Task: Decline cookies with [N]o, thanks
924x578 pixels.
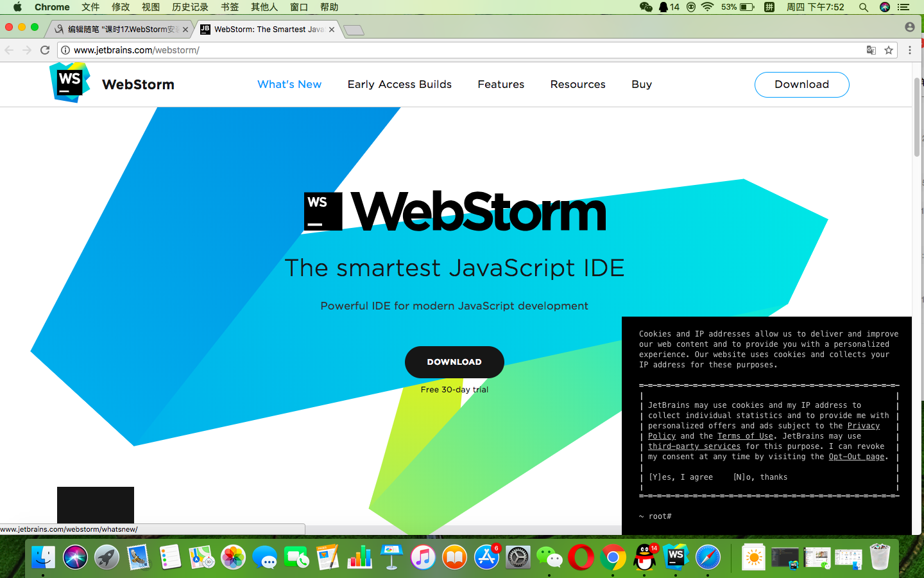Action: [x=760, y=477]
